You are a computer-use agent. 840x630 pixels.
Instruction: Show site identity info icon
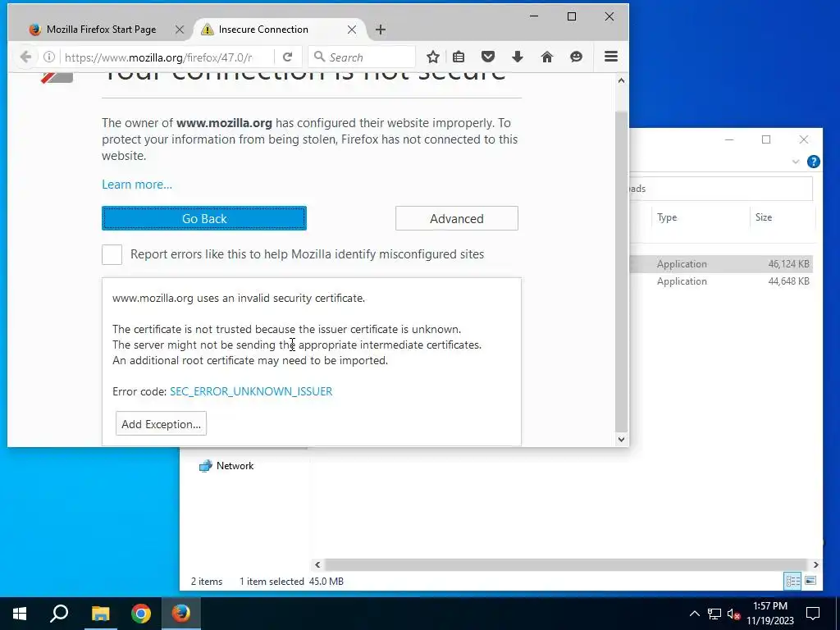[48, 57]
